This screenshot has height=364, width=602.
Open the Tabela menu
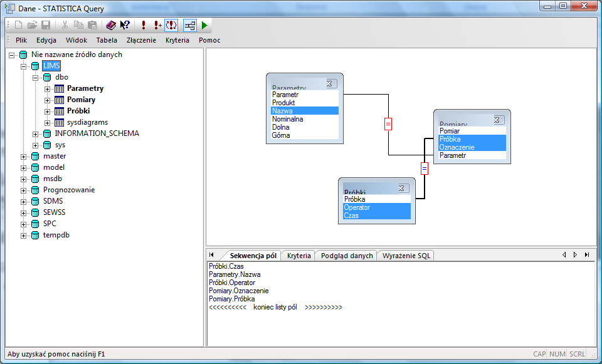pos(107,40)
